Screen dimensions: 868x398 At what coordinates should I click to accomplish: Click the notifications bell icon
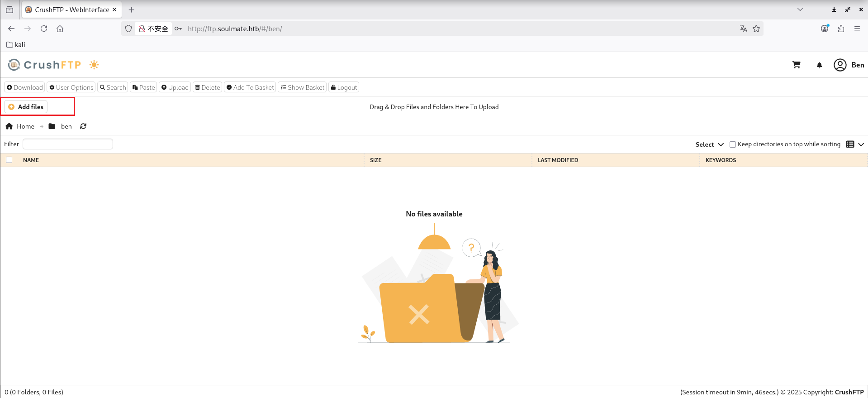(x=819, y=65)
